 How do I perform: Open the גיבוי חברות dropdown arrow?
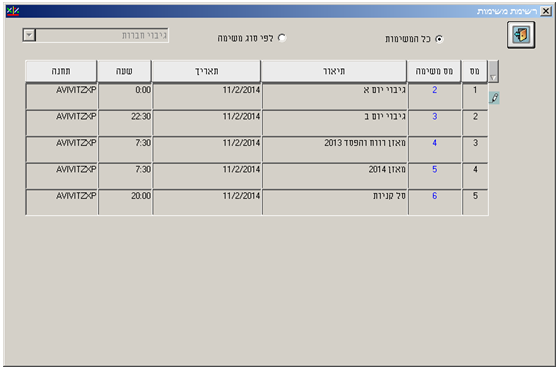click(29, 35)
